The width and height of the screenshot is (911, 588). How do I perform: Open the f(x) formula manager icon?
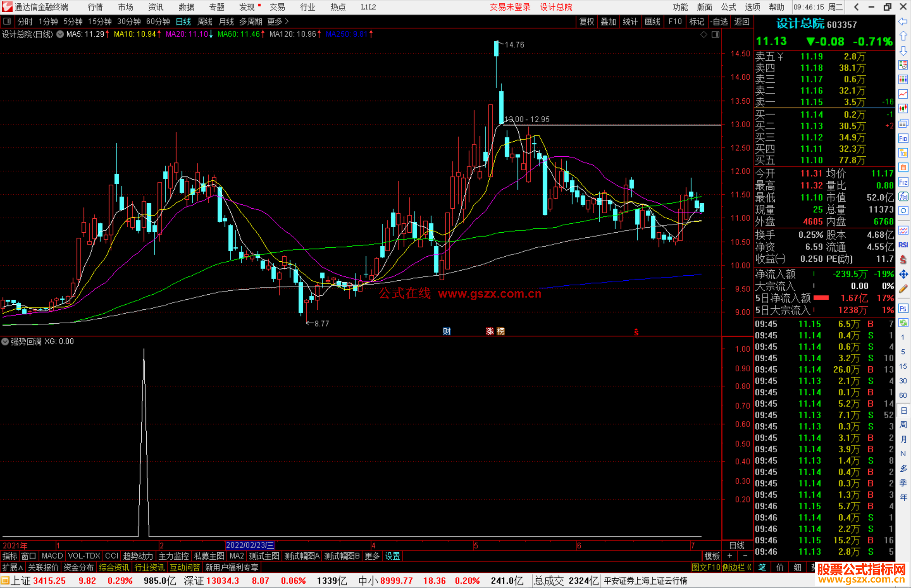(x=903, y=196)
